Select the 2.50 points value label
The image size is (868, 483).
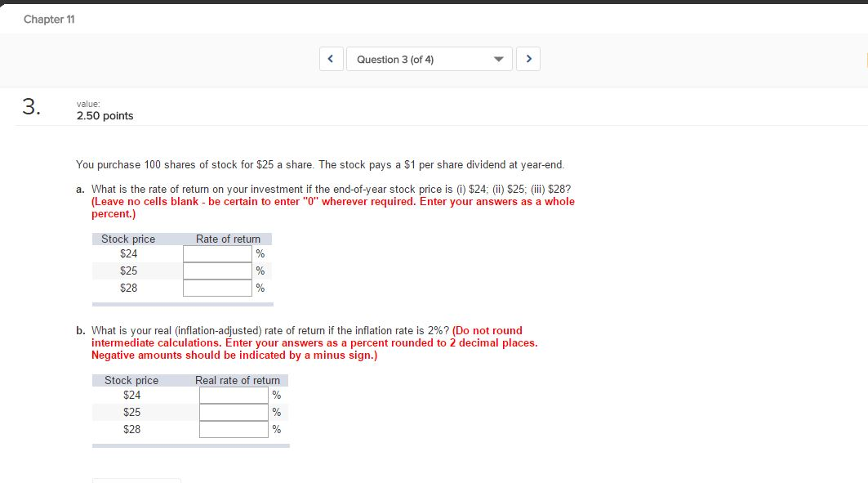(x=105, y=115)
